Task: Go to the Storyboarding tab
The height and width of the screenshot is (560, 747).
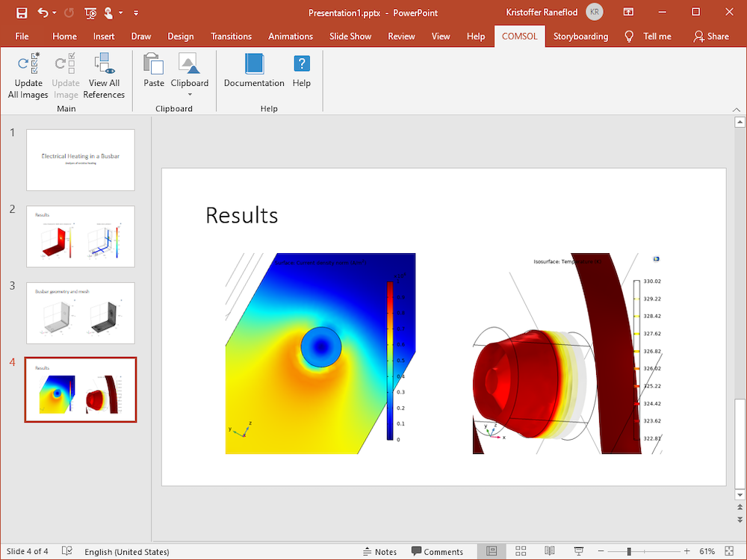Action: click(580, 37)
